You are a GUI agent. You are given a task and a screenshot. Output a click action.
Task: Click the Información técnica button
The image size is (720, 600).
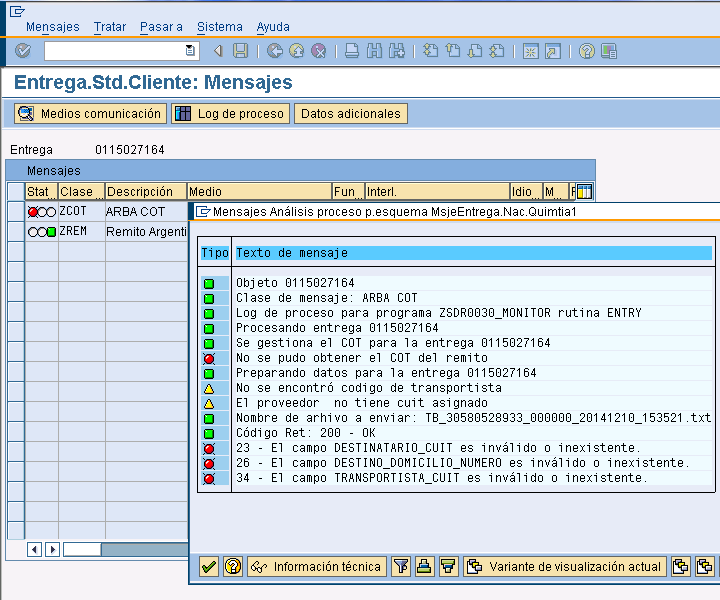click(x=317, y=566)
